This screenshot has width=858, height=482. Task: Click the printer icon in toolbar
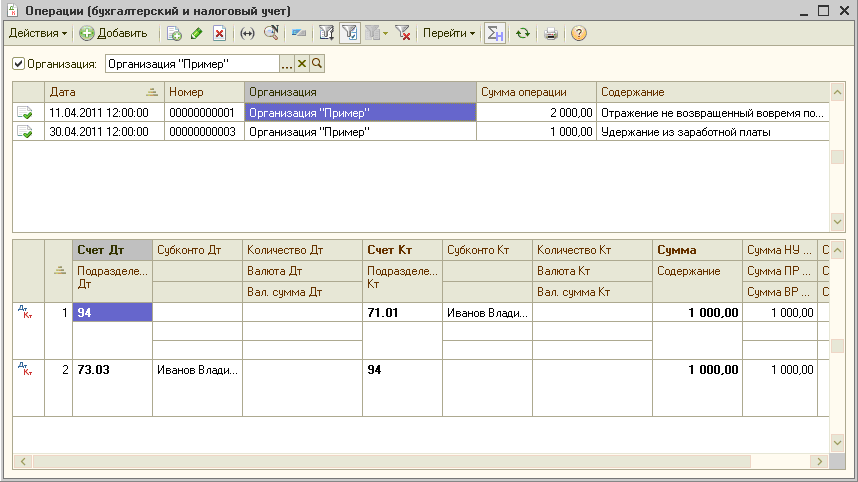tap(550, 33)
